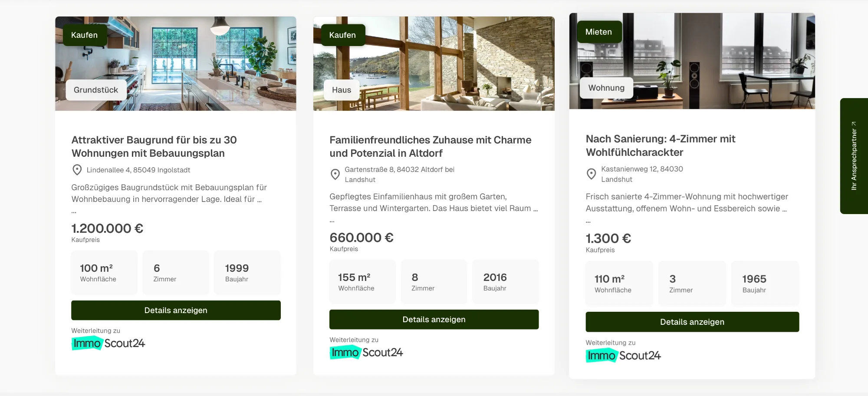
Task: Click Details anzeigen for the 4-Zimmer apartment
Action: click(692, 322)
